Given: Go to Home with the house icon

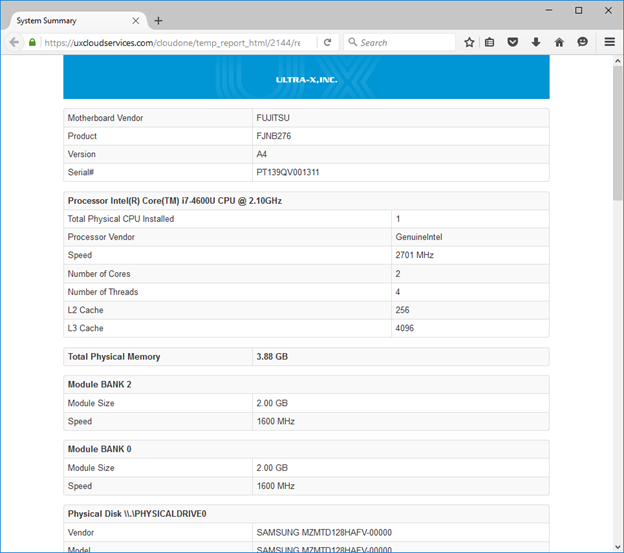Looking at the screenshot, I should point(559,42).
